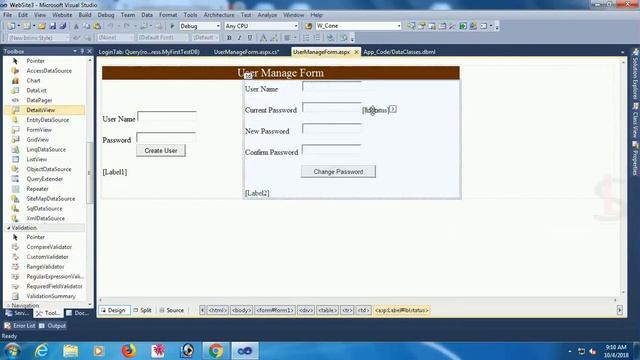Image resolution: width=640 pixels, height=360 pixels.
Task: Toggle Underline formatting button
Action: (250, 38)
